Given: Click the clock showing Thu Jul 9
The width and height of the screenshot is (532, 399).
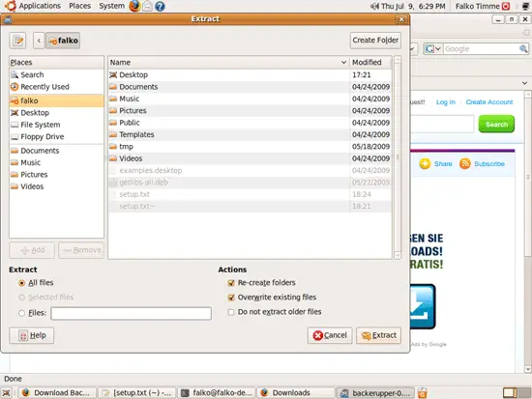Looking at the screenshot, I should pyautogui.click(x=413, y=6).
